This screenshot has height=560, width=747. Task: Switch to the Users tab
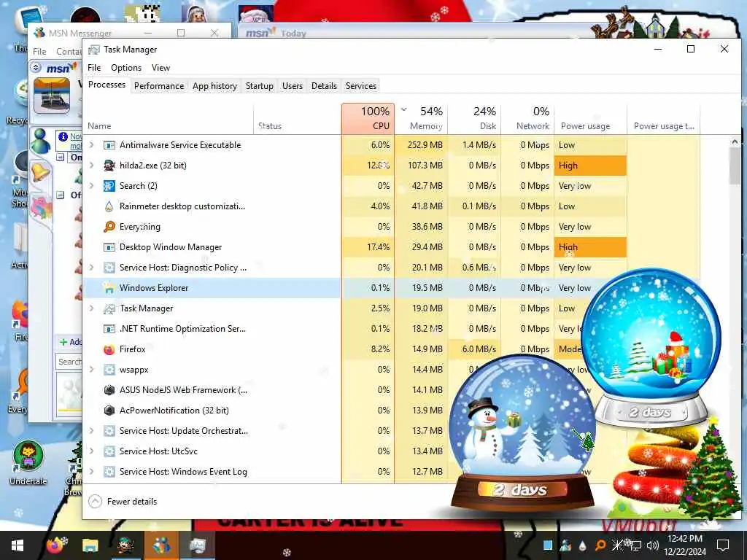click(x=293, y=86)
